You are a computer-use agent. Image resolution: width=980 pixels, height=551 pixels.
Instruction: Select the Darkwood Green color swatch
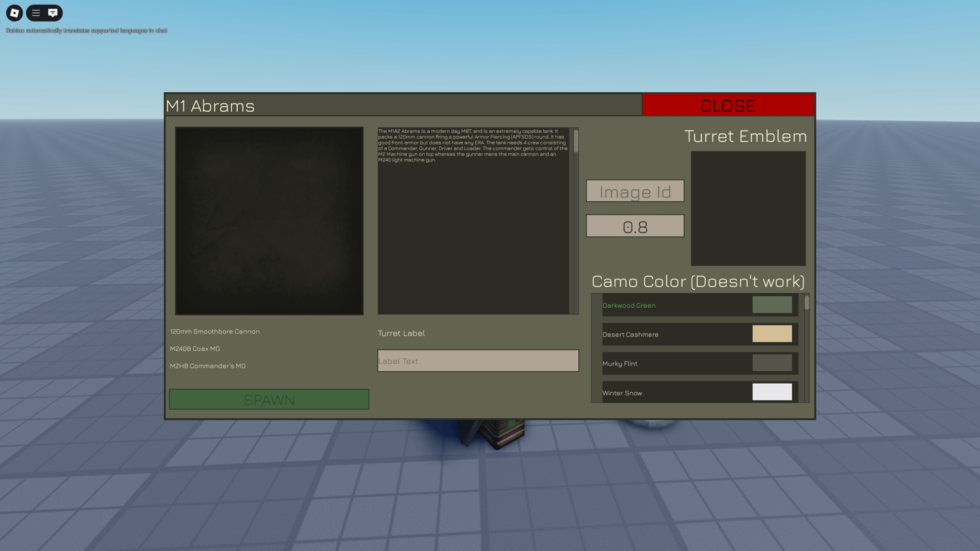772,305
